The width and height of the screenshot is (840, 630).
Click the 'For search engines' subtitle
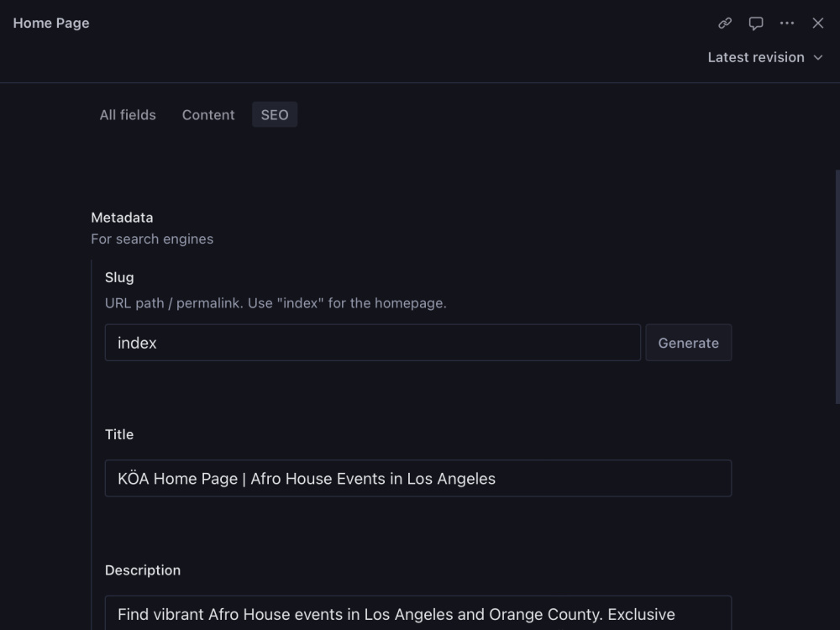(152, 239)
